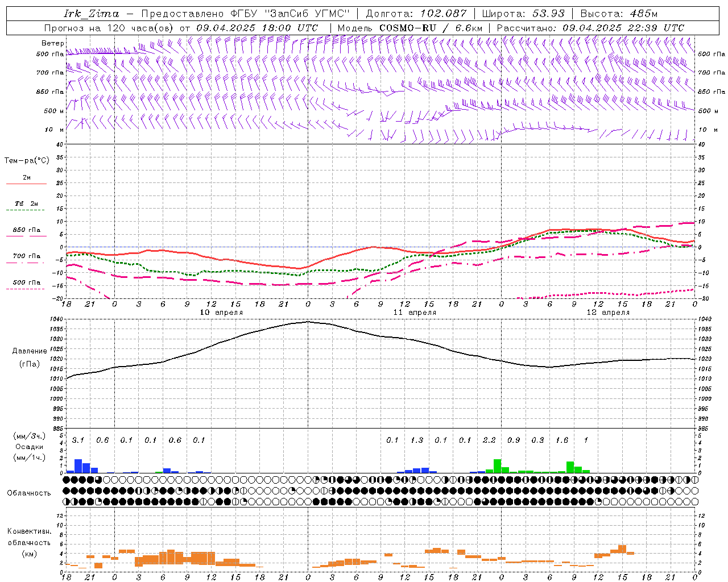
Task: Click the Высота: 485м value
Action: pos(619,14)
